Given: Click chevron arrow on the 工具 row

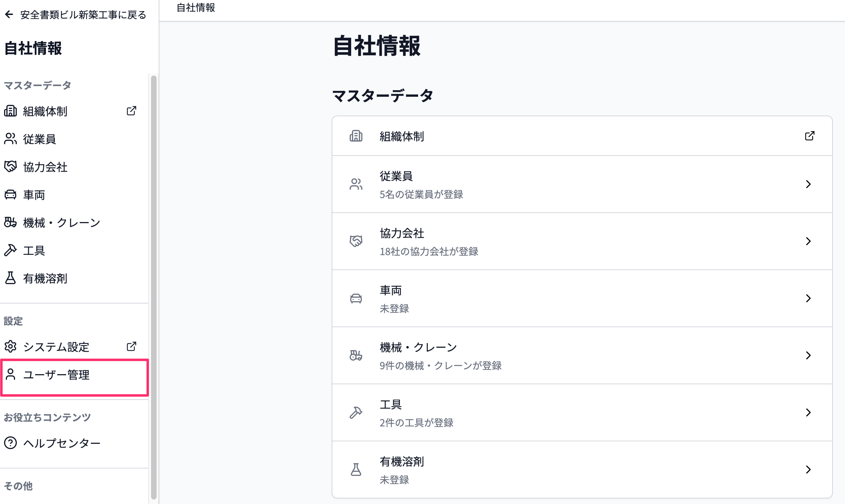Looking at the screenshot, I should [x=808, y=412].
